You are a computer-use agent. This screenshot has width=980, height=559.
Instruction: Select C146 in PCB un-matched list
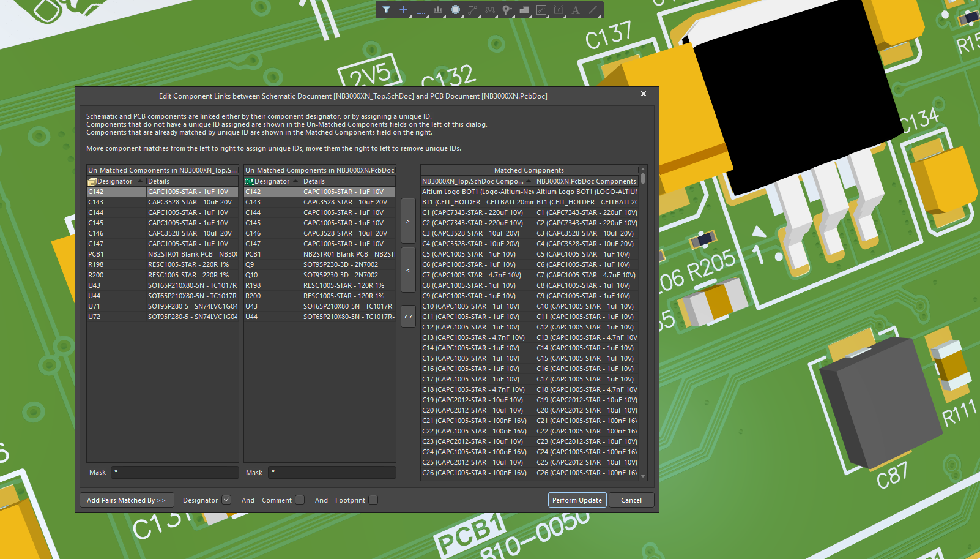320,233
